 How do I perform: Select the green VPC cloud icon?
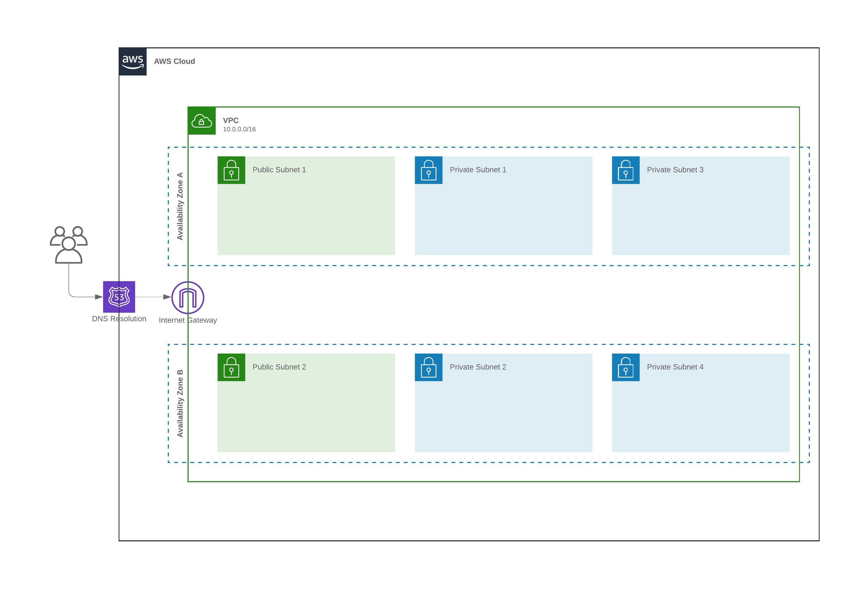[201, 121]
